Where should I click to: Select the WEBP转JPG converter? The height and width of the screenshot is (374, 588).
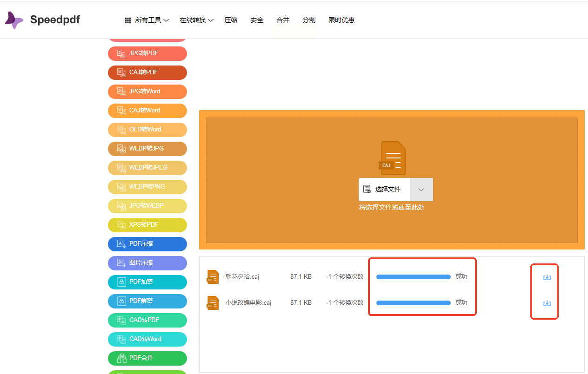click(147, 149)
